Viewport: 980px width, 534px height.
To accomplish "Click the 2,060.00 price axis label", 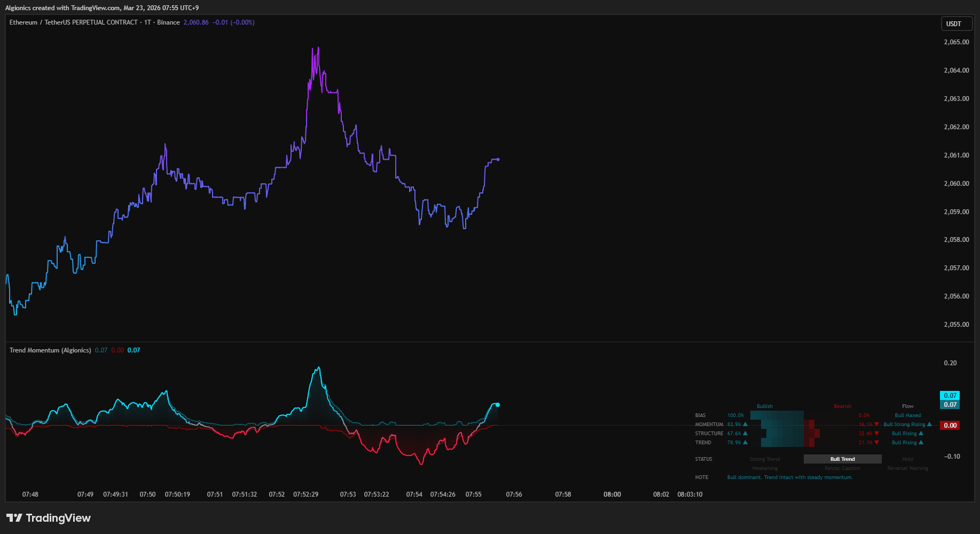I will pyautogui.click(x=957, y=184).
